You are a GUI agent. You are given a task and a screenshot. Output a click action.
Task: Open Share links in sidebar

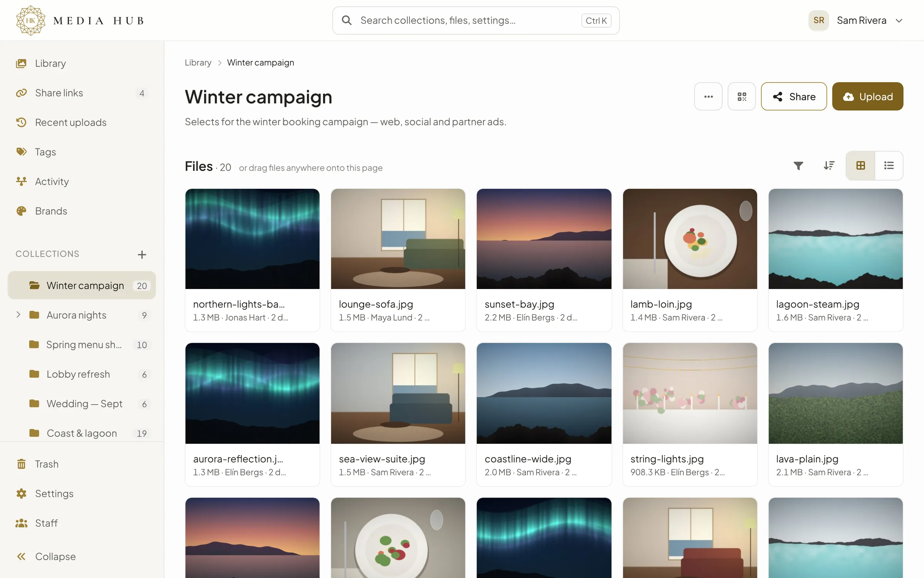tap(82, 93)
